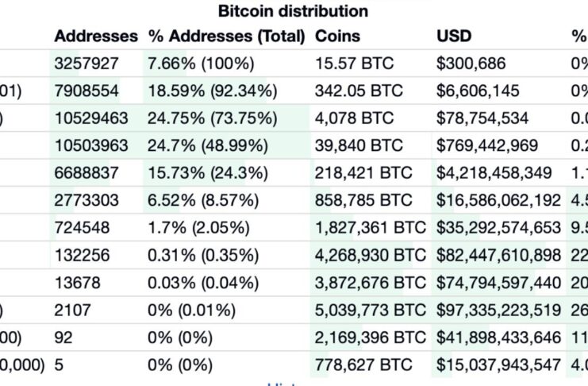This screenshot has width=588, height=386.
Task: Click the 3,872,676 BTC cell
Action: click(371, 283)
